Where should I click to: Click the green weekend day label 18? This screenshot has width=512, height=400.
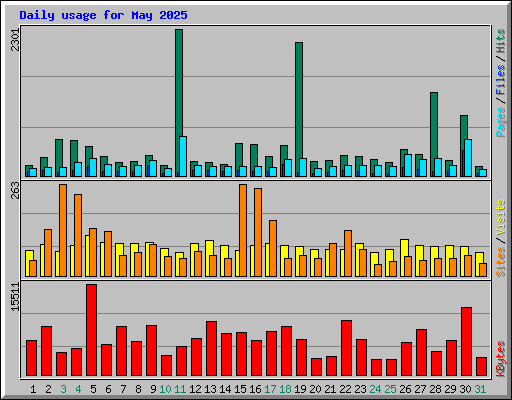coord(285,389)
